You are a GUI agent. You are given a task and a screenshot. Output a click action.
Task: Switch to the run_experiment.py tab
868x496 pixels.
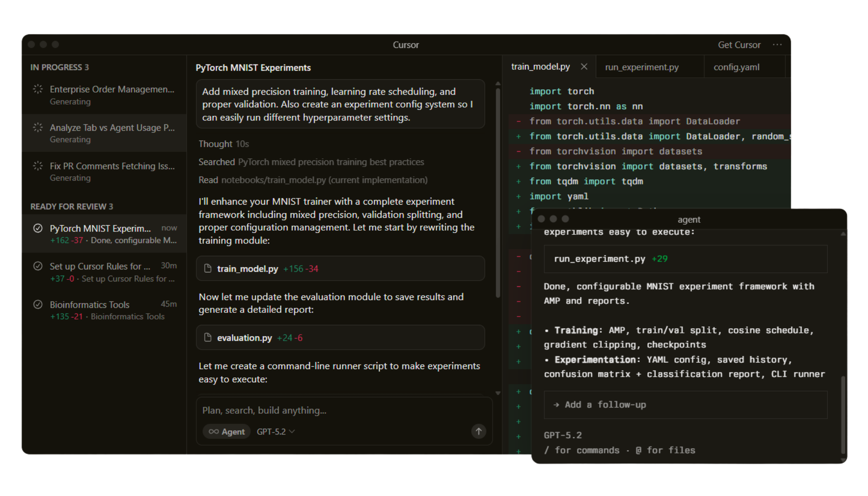click(641, 67)
